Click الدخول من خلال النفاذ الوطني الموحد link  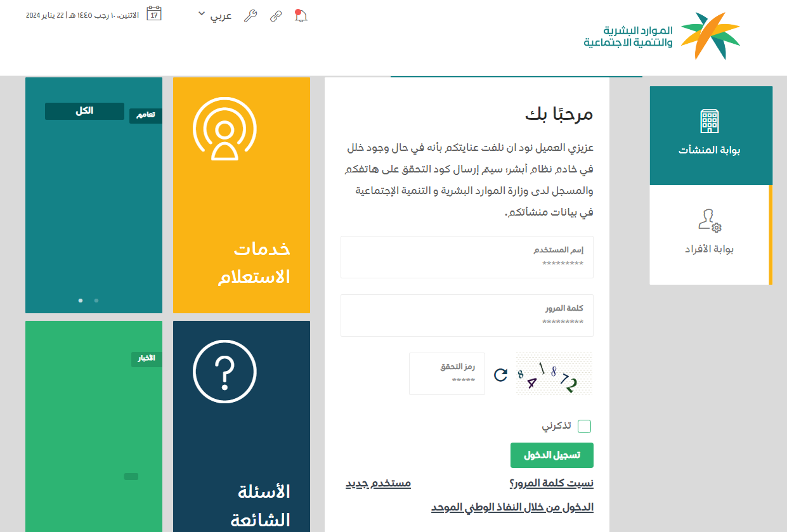512,507
